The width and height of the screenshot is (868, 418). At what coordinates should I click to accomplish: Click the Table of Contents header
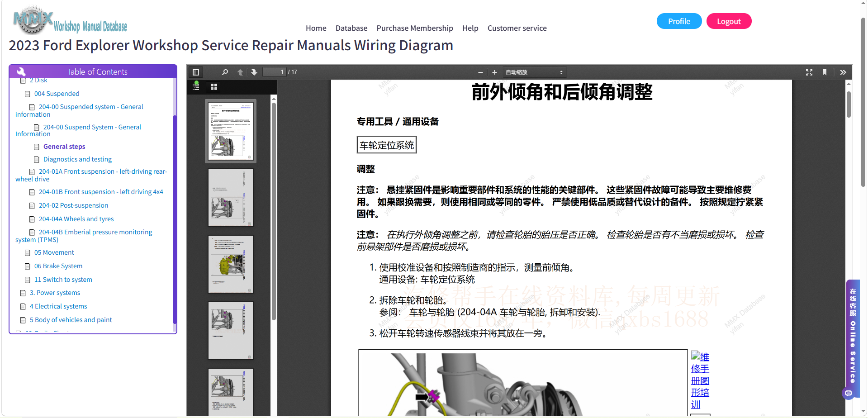coord(93,71)
